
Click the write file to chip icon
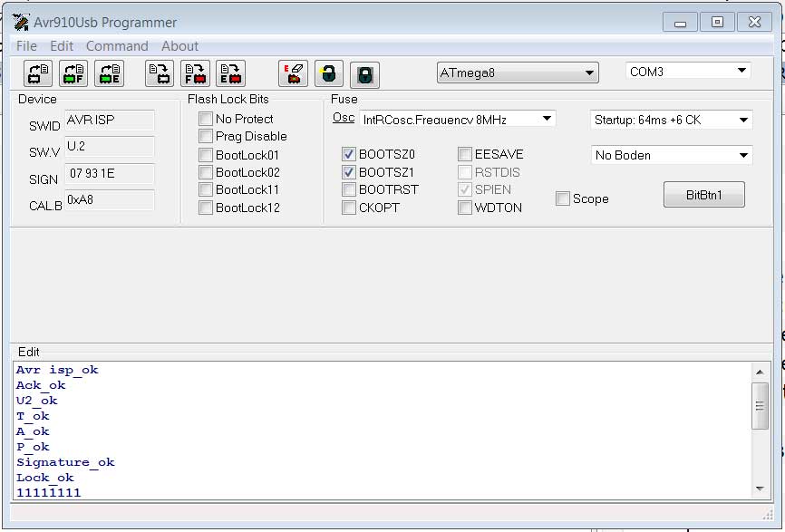160,73
